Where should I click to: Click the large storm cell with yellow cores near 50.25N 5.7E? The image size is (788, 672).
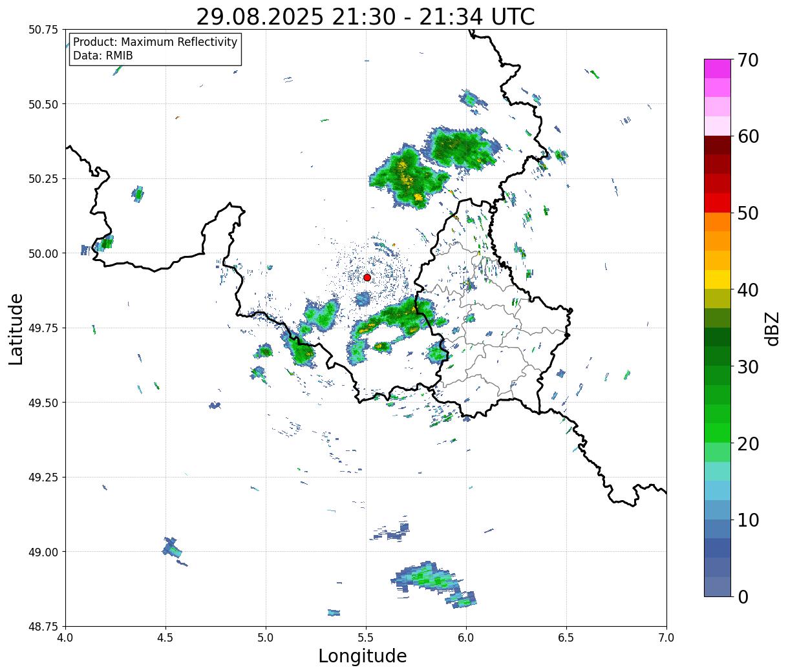tap(409, 178)
